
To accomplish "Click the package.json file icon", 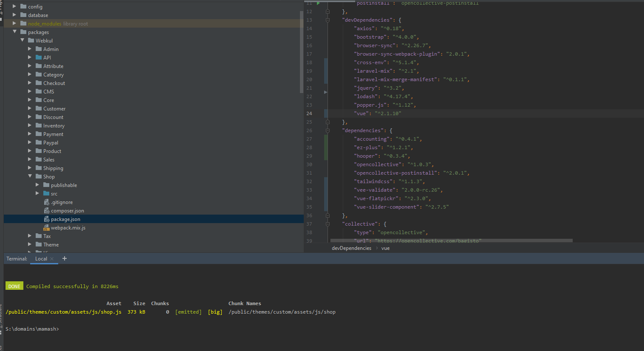I will click(x=47, y=219).
